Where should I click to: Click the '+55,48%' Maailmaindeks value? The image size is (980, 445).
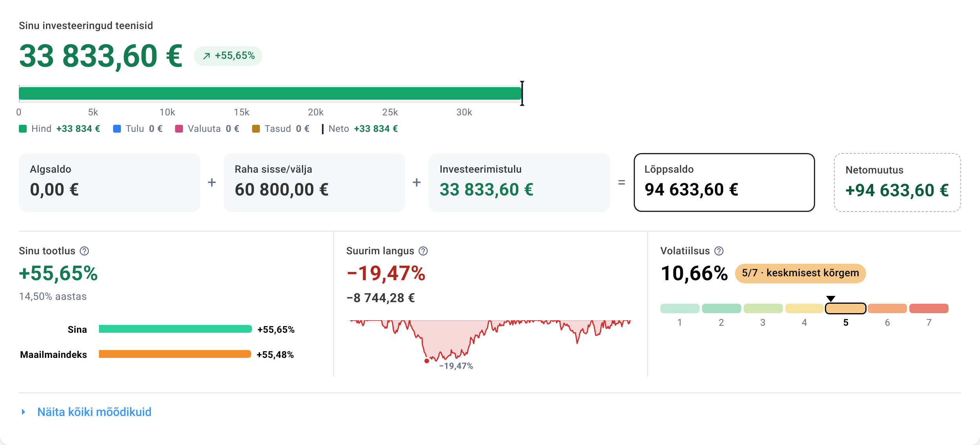(275, 355)
